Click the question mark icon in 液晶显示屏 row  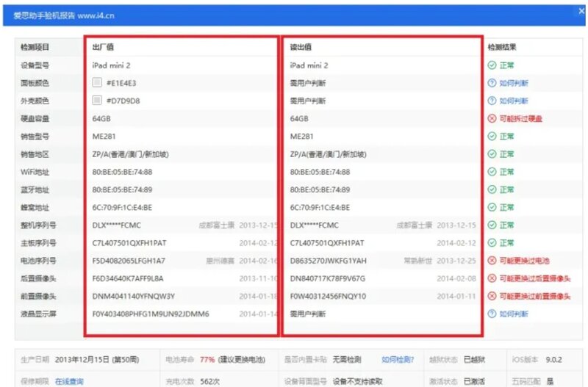[x=492, y=314]
